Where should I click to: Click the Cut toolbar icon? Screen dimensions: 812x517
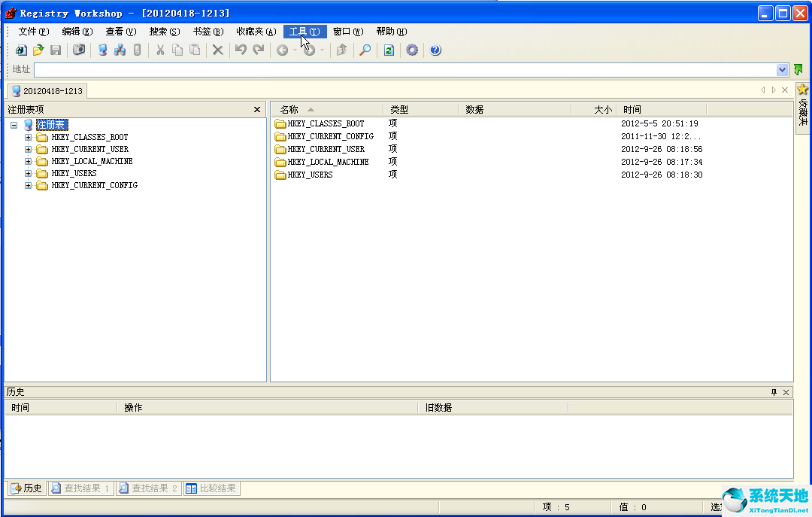pos(160,50)
